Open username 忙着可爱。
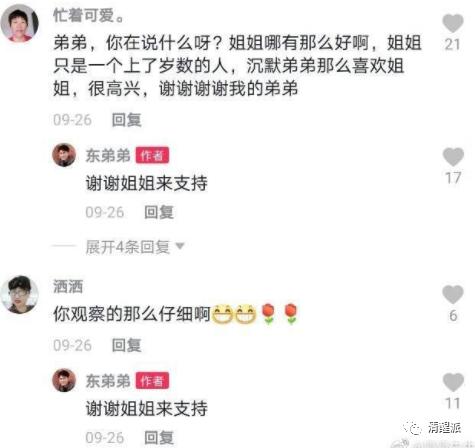The image size is (475, 448). pyautogui.click(x=88, y=15)
